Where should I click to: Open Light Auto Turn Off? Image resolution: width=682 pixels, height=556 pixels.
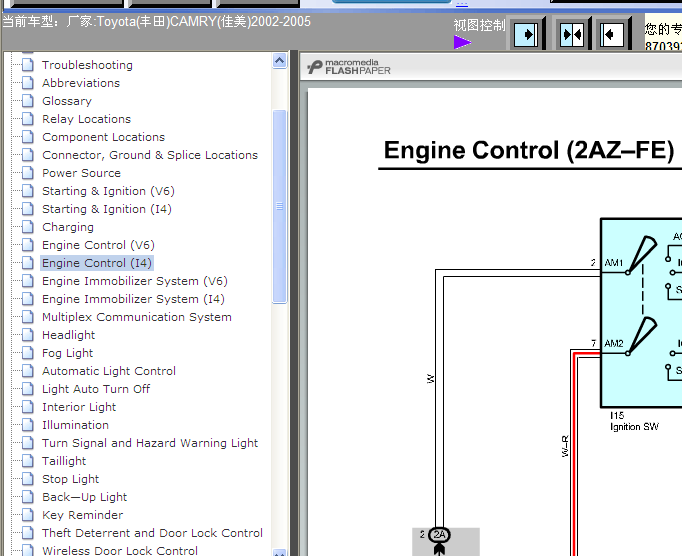pyautogui.click(x=96, y=389)
